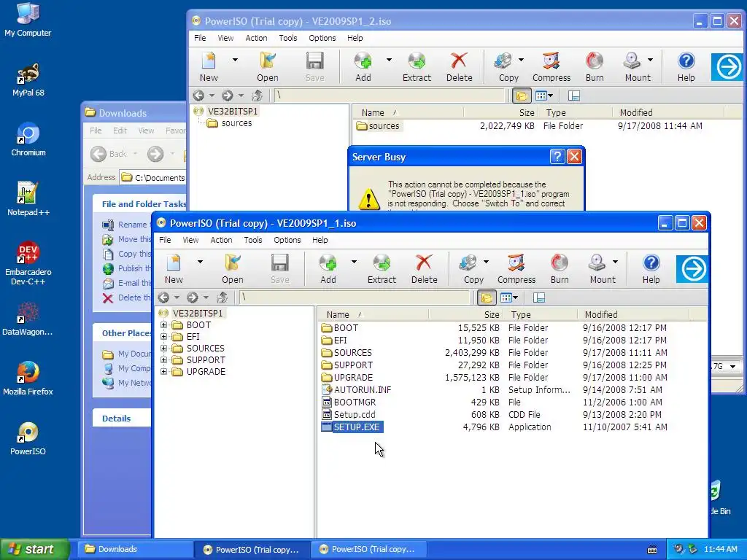Select UPGRADE folder row in file list

[x=495, y=377]
